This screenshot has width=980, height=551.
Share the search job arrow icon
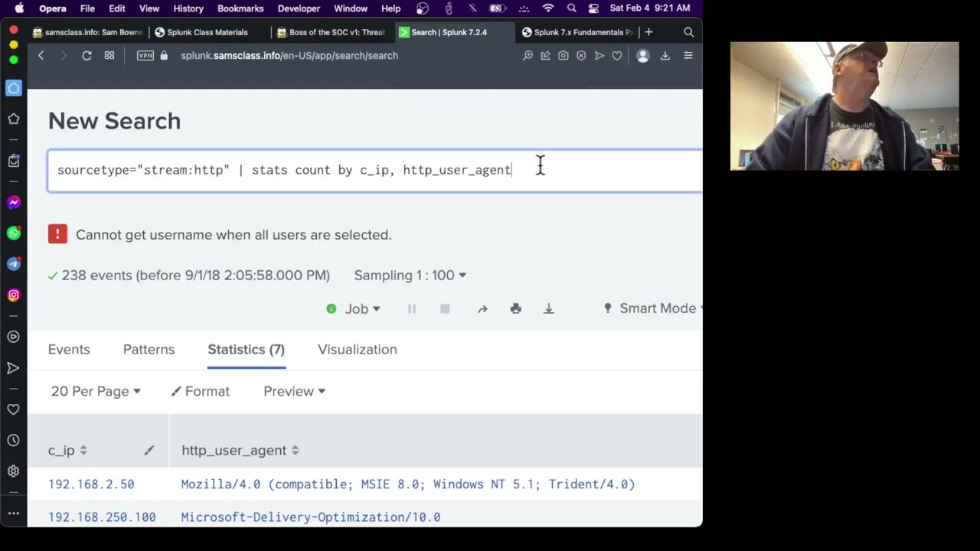pyautogui.click(x=482, y=308)
